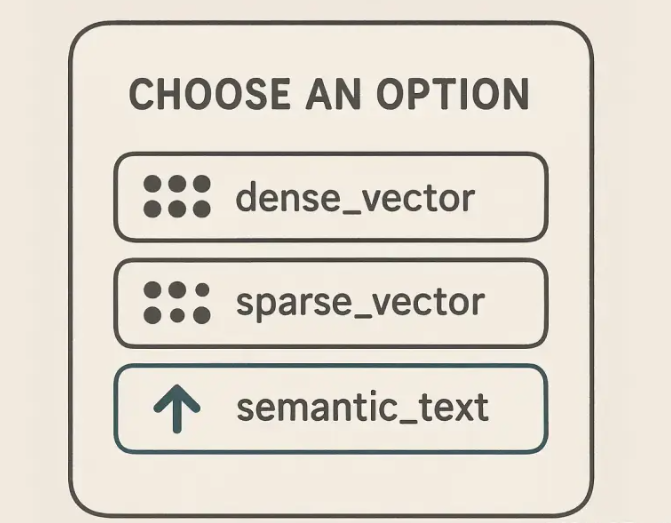Click the arrowhead tip of the semantic_text arrow
Screen dimensions: 671x523
(x=177, y=386)
